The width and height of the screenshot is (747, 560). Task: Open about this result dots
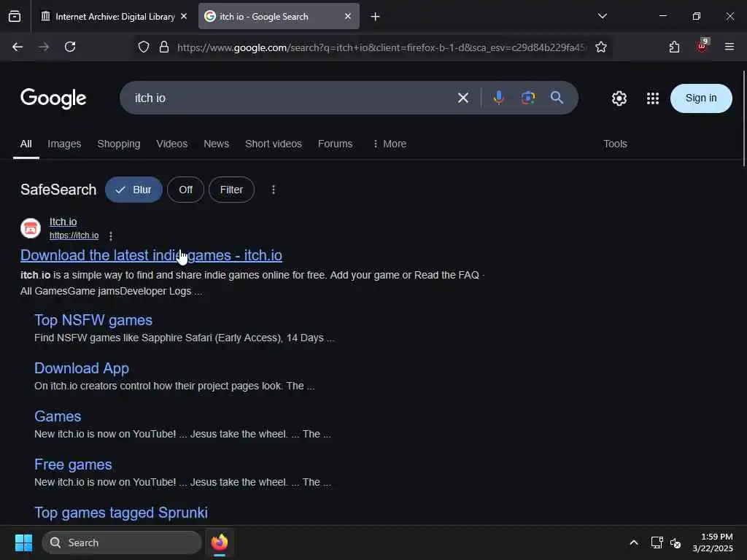click(x=111, y=236)
